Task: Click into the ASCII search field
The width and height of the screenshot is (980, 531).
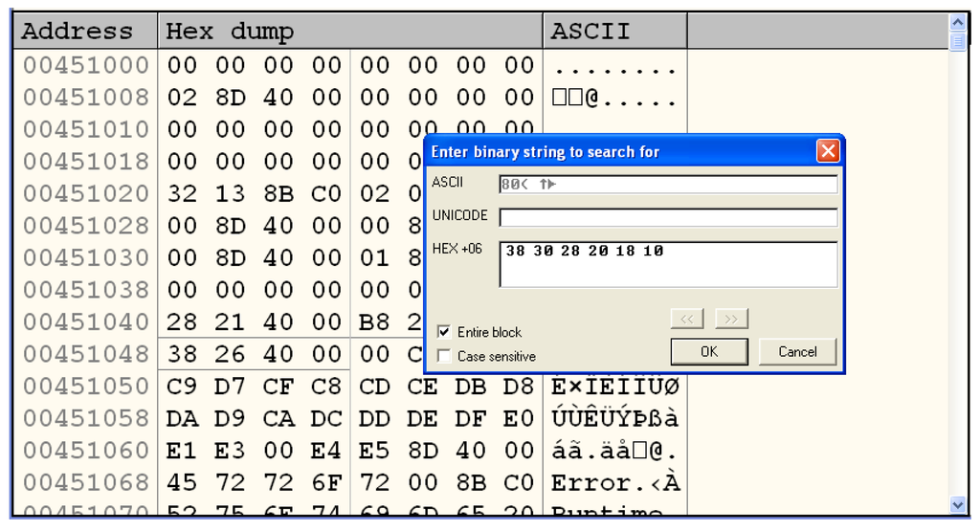Action: pos(667,185)
